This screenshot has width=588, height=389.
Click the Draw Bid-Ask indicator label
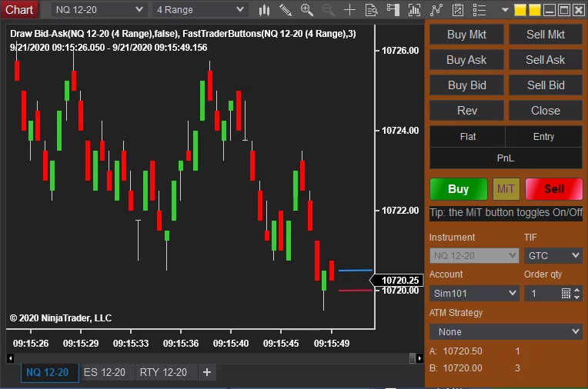click(x=182, y=34)
